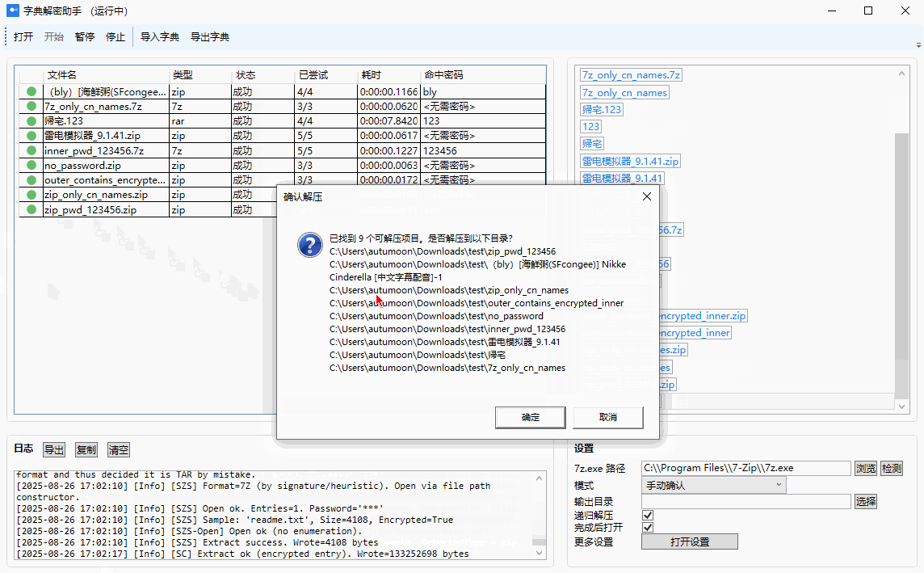
Task: Select the 归宅.123 dictionary tag
Action: click(x=602, y=109)
